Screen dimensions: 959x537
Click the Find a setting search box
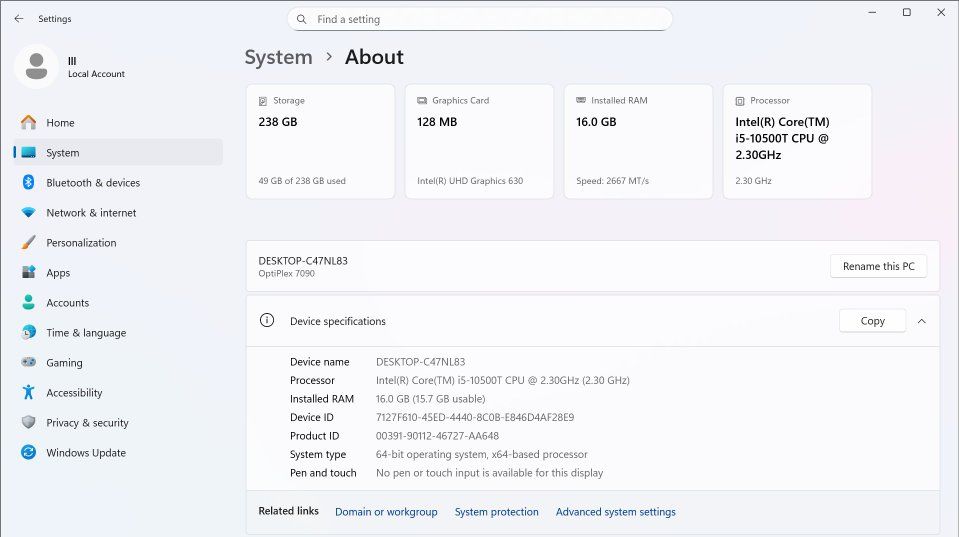[480, 19]
